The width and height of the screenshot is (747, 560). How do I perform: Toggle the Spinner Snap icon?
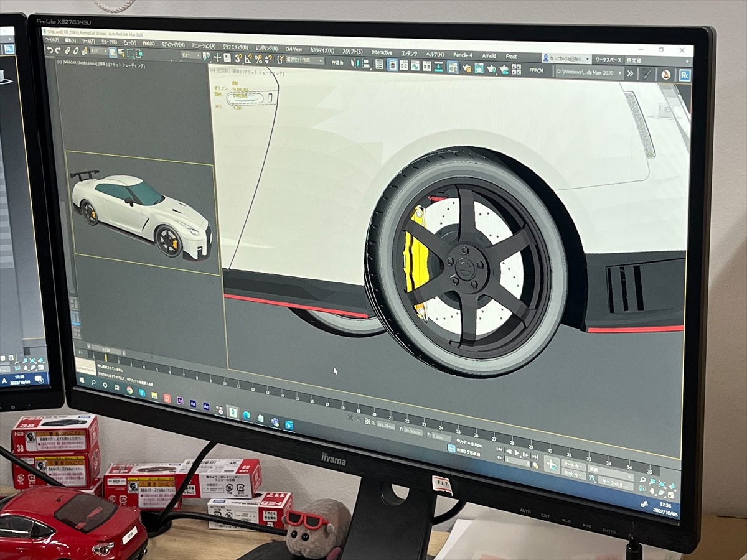click(x=268, y=60)
